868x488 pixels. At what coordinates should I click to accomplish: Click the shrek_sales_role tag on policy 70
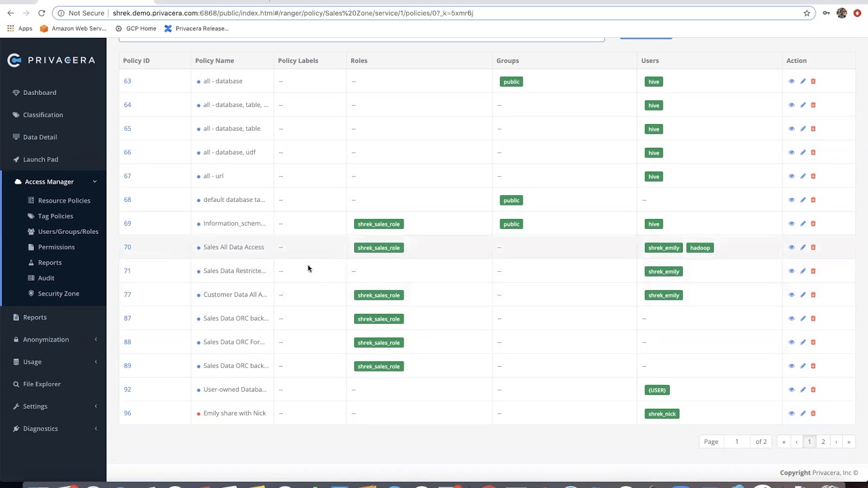(378, 247)
